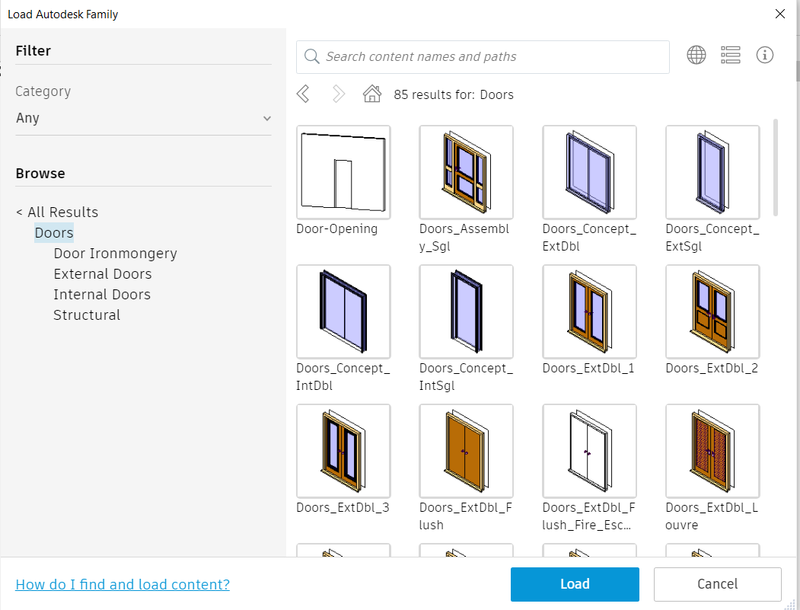Click the search magnifier icon
800x610 pixels.
[x=312, y=56]
